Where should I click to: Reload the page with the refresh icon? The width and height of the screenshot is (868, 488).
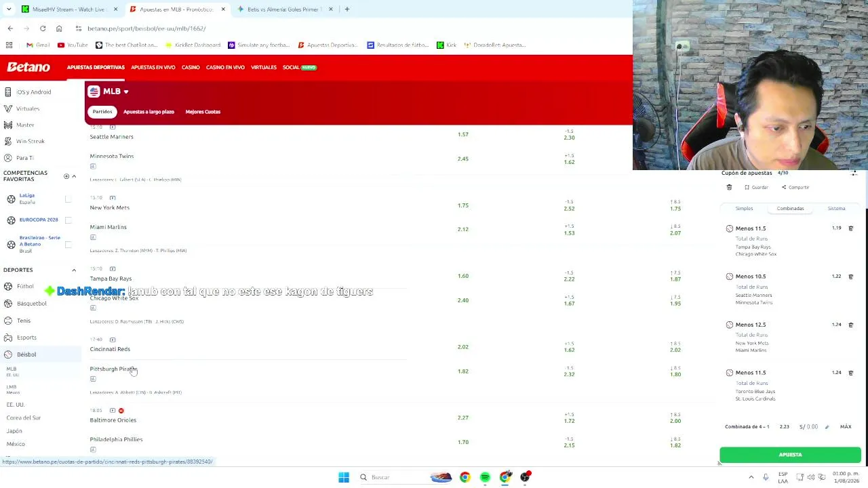click(43, 28)
